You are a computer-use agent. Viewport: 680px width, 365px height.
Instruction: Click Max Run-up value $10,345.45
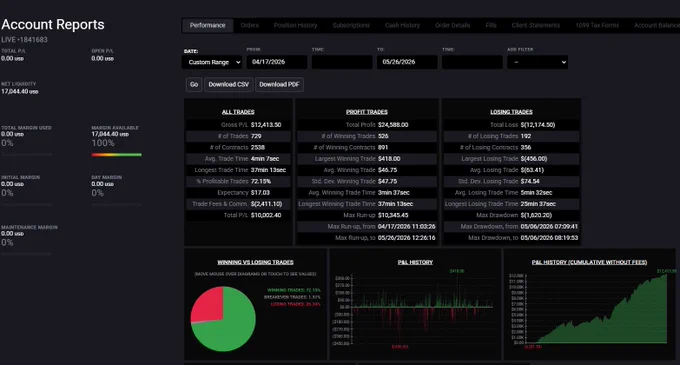tap(393, 215)
